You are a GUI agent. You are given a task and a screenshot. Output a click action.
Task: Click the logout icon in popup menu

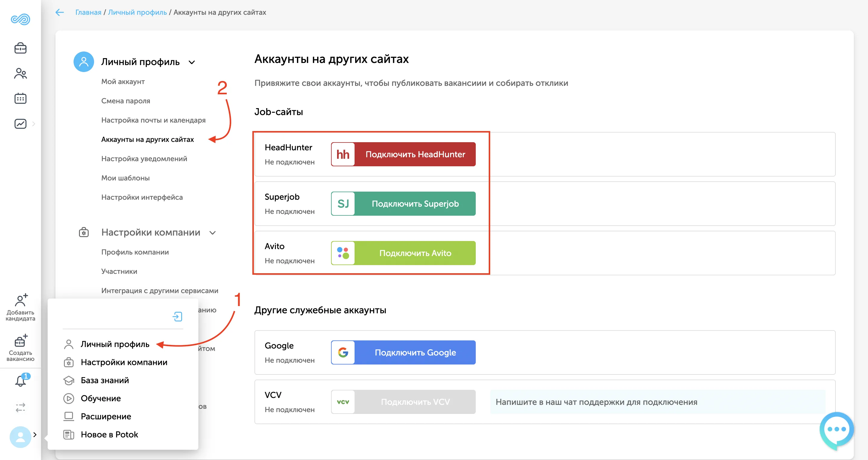point(177,317)
